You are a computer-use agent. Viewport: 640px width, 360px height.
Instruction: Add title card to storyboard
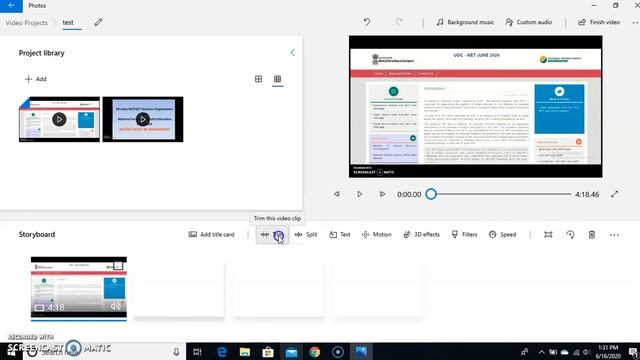[211, 234]
